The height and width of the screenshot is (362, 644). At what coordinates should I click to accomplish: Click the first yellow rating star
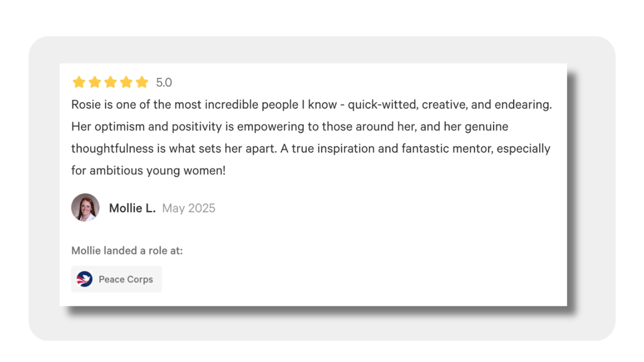point(79,82)
